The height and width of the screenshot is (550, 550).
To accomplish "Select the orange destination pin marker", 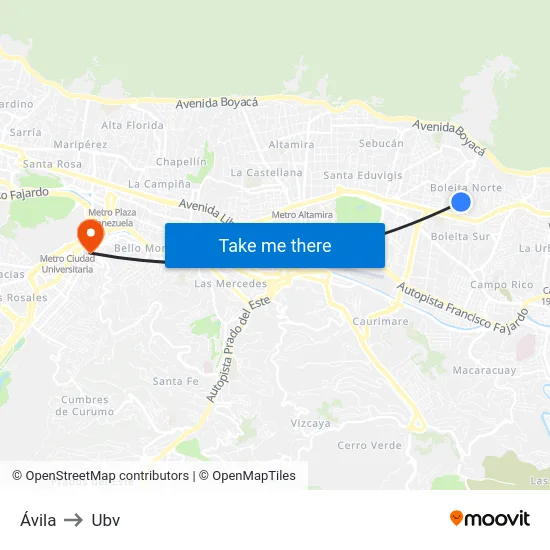I will coord(90,236).
